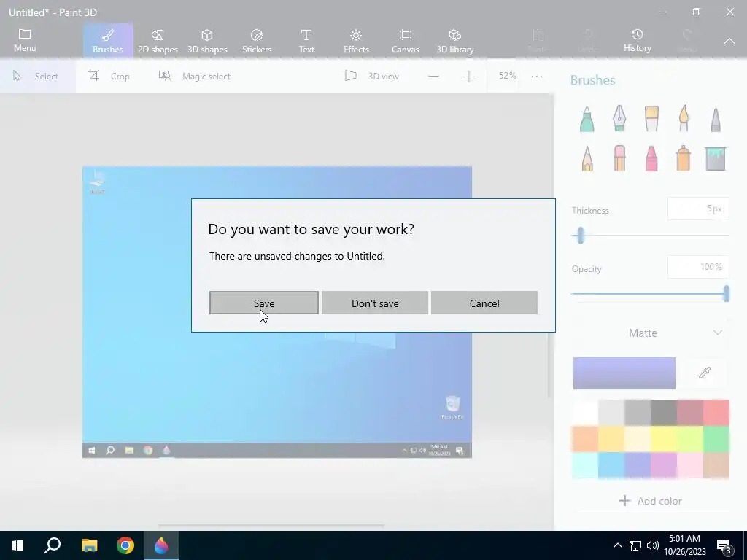Adjust the Thickness slider handle
The height and width of the screenshot is (560, 747).
click(x=580, y=236)
